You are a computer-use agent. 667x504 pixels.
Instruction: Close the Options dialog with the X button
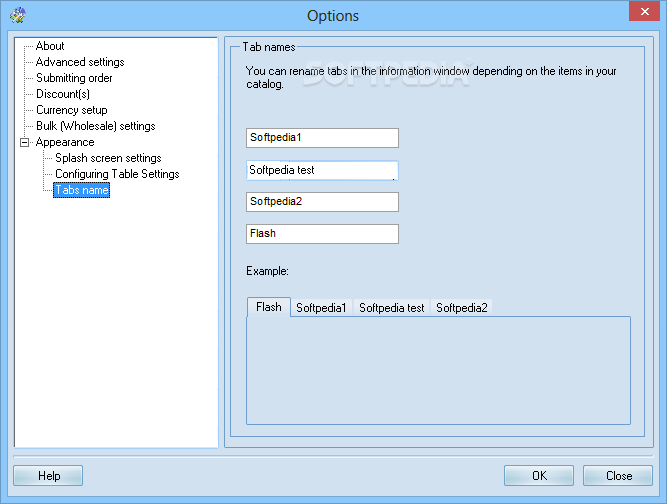point(644,11)
